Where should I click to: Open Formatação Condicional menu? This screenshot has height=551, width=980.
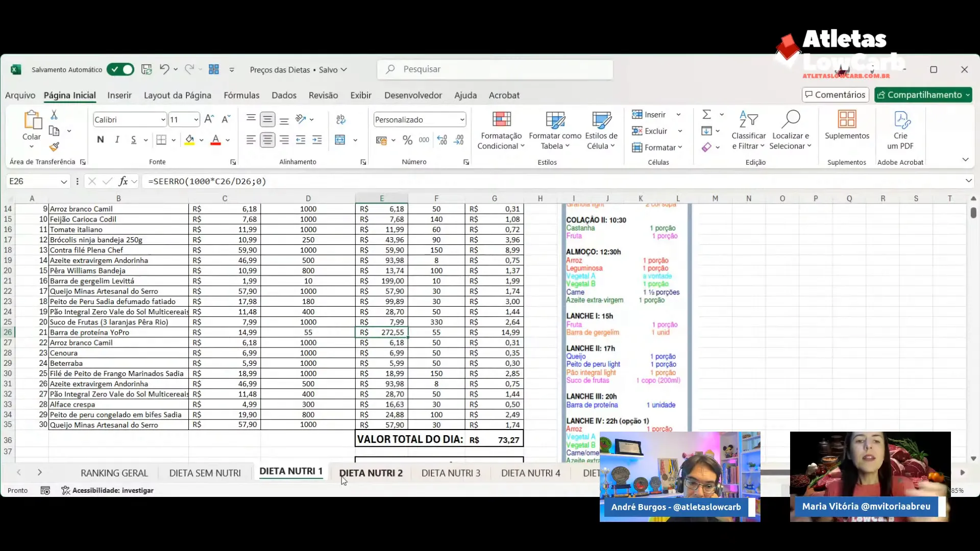[x=501, y=131]
